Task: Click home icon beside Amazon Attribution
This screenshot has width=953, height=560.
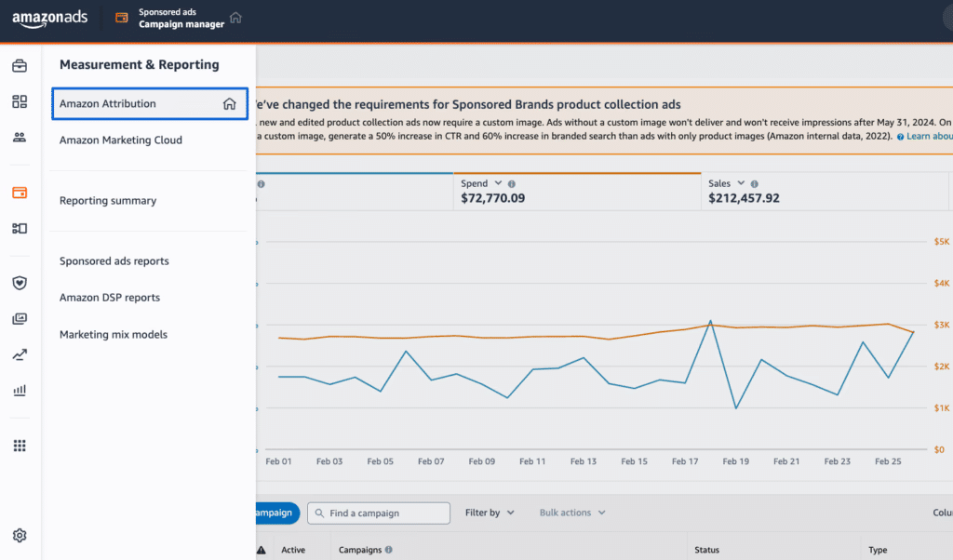Action: coord(229,104)
